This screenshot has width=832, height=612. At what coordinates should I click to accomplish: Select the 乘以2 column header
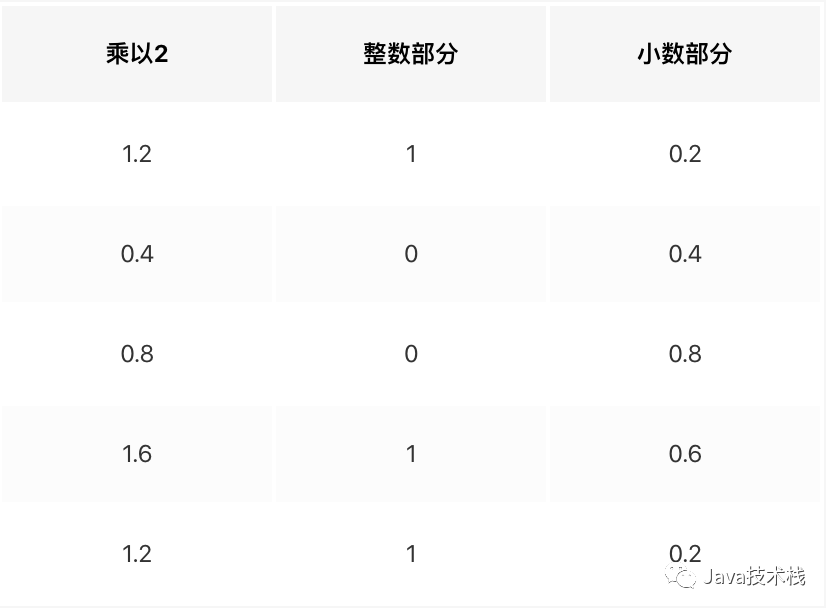tap(137, 54)
